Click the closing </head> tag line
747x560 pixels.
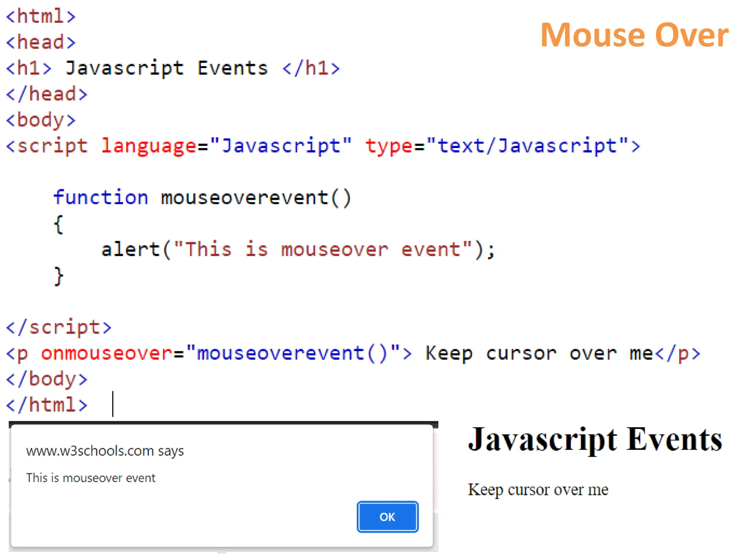tap(47, 94)
